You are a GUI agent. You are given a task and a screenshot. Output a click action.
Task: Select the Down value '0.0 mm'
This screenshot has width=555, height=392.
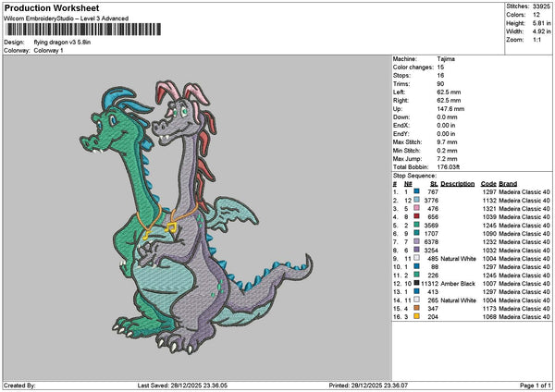pos(447,117)
